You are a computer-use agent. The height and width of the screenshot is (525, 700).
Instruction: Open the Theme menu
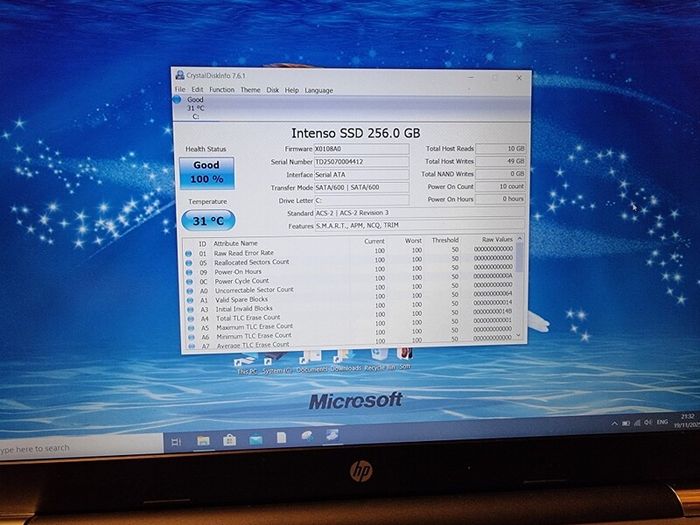tap(250, 90)
